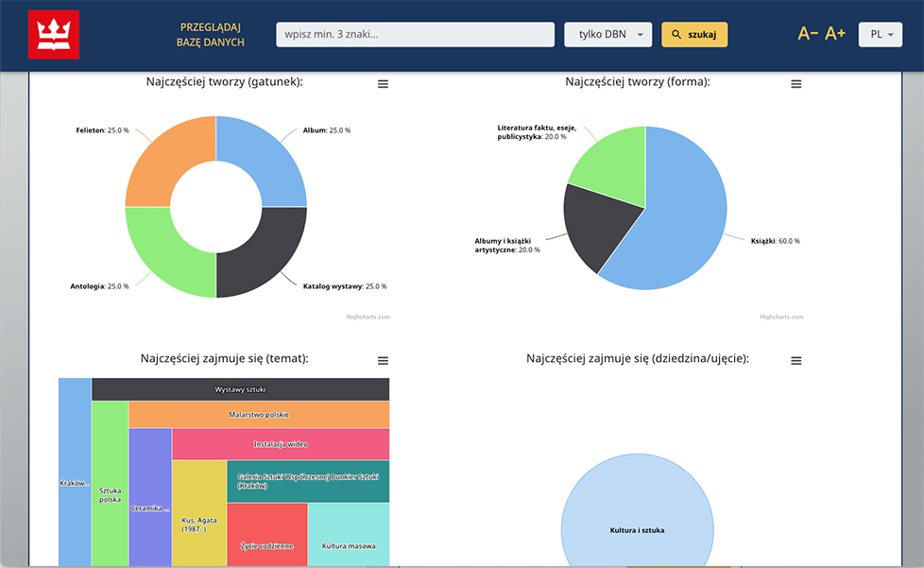924x568 pixels.
Task: Open the 'tylko DBN' search scope dropdown
Action: click(x=608, y=34)
